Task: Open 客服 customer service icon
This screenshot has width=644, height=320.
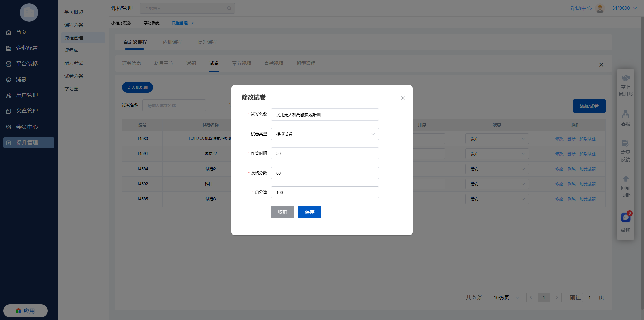Action: [626, 114]
